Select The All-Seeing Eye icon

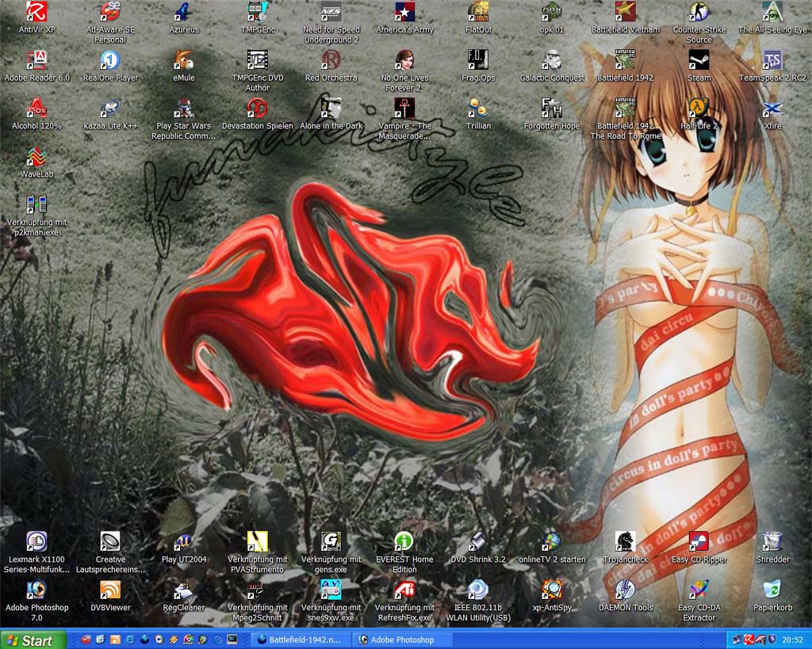click(772, 11)
